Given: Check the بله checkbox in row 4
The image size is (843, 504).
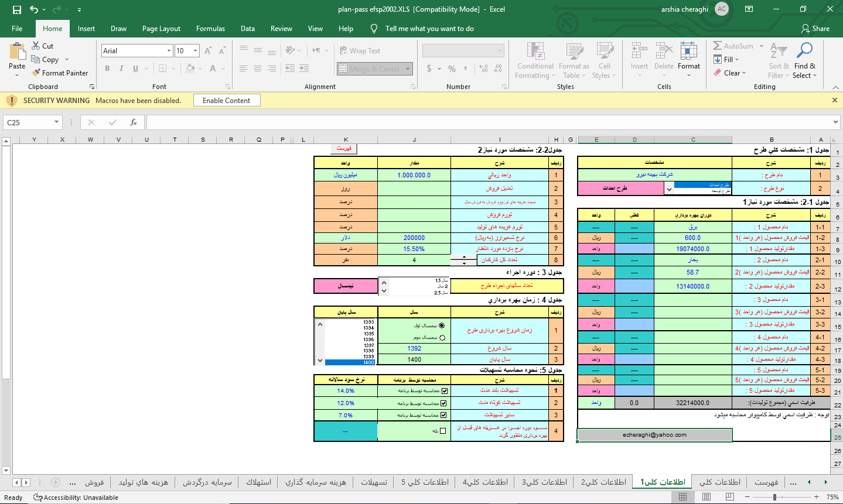Looking at the screenshot, I should 443,431.
